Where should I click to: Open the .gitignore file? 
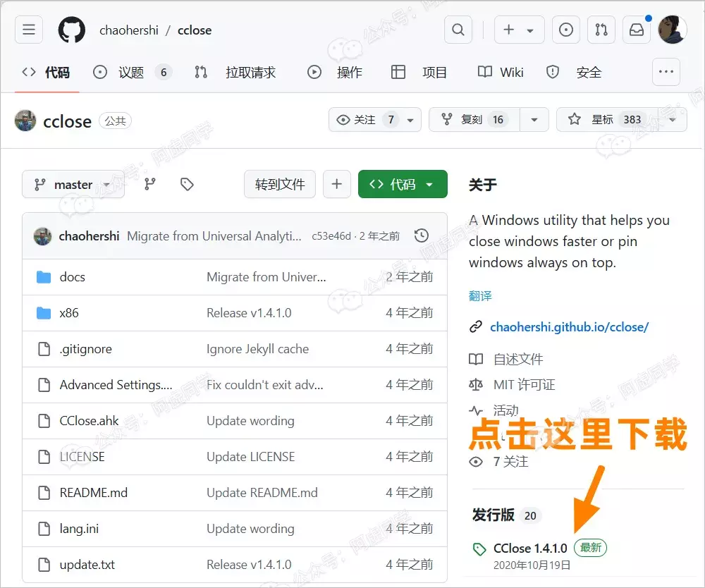[x=85, y=349]
